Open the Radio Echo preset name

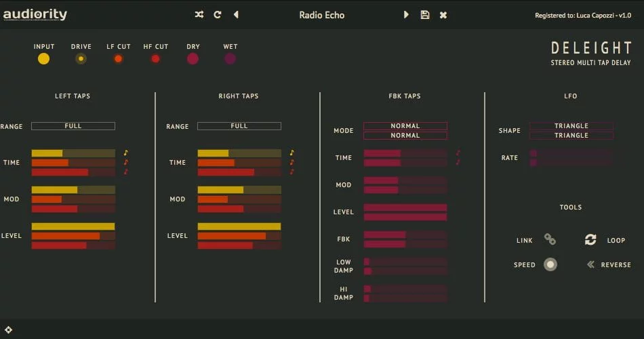point(321,15)
